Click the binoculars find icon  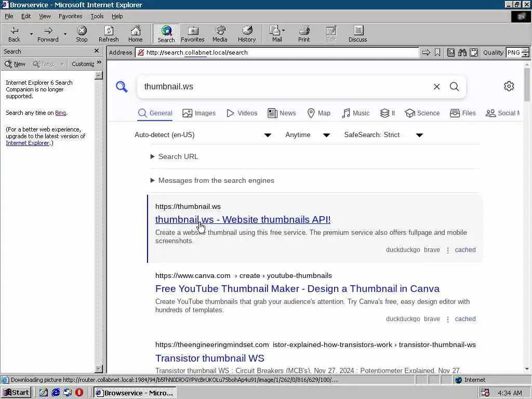click(462, 52)
